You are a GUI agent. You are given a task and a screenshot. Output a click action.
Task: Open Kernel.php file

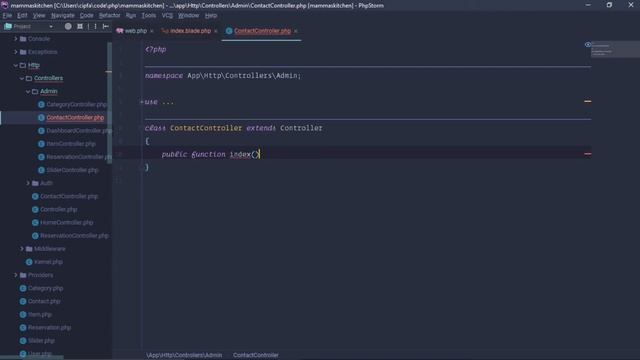48,262
